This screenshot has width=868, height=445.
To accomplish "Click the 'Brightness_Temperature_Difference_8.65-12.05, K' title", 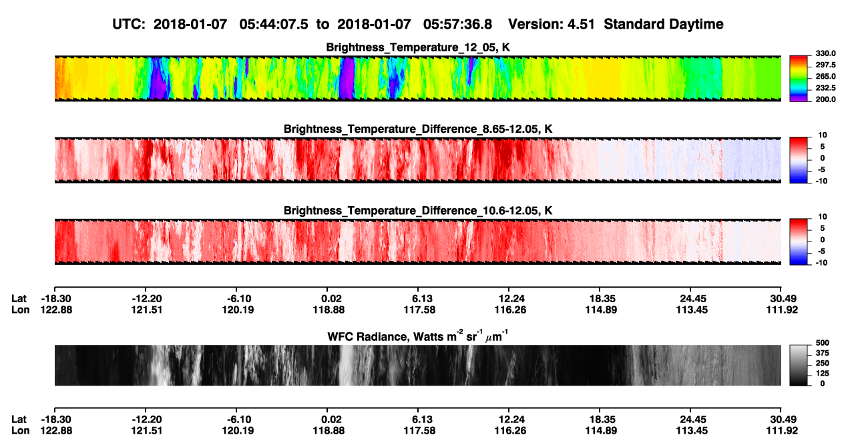I will coord(418,129).
